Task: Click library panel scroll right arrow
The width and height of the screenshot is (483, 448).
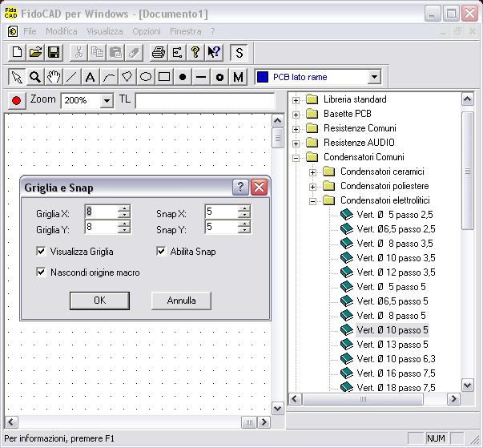Action: coord(453,399)
